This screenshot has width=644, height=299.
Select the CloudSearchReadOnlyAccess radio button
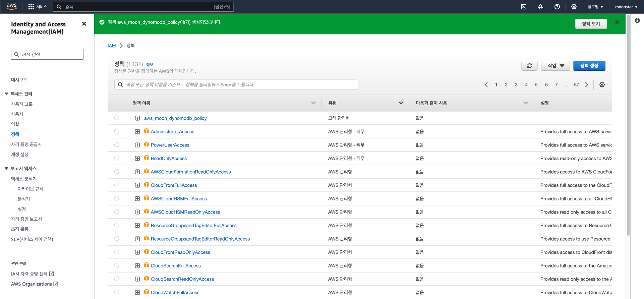[117, 279]
